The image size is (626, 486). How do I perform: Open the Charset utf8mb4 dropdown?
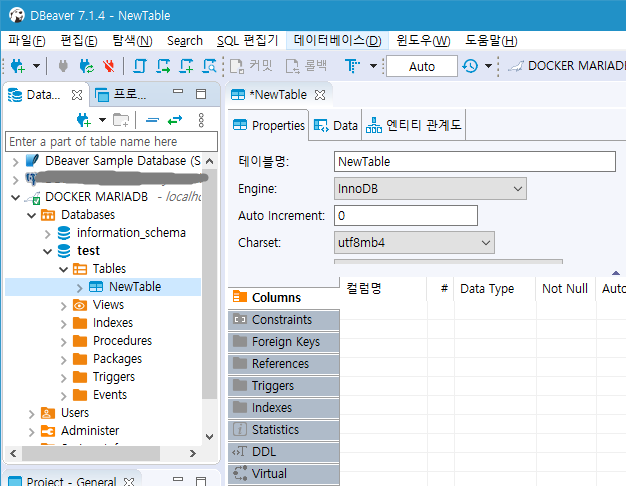click(x=414, y=243)
